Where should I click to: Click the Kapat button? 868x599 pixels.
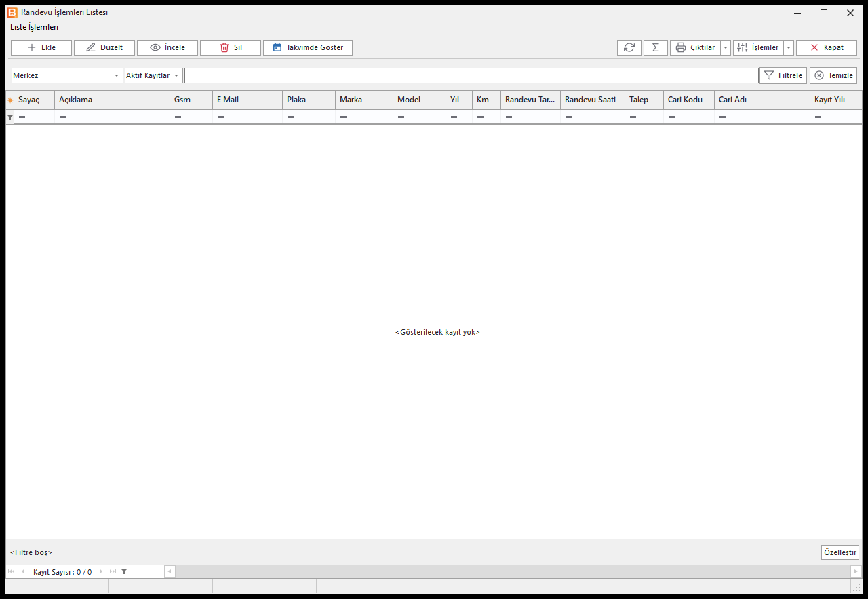[x=827, y=47]
